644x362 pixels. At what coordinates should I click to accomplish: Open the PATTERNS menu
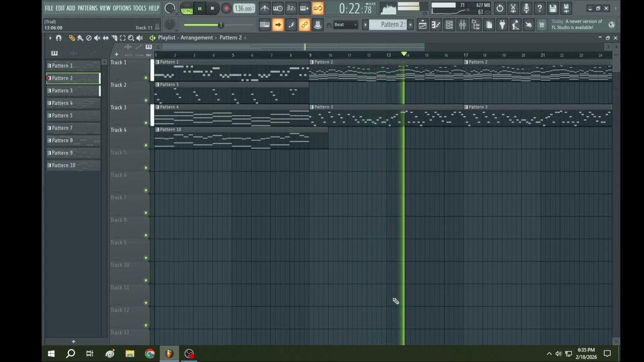click(88, 8)
